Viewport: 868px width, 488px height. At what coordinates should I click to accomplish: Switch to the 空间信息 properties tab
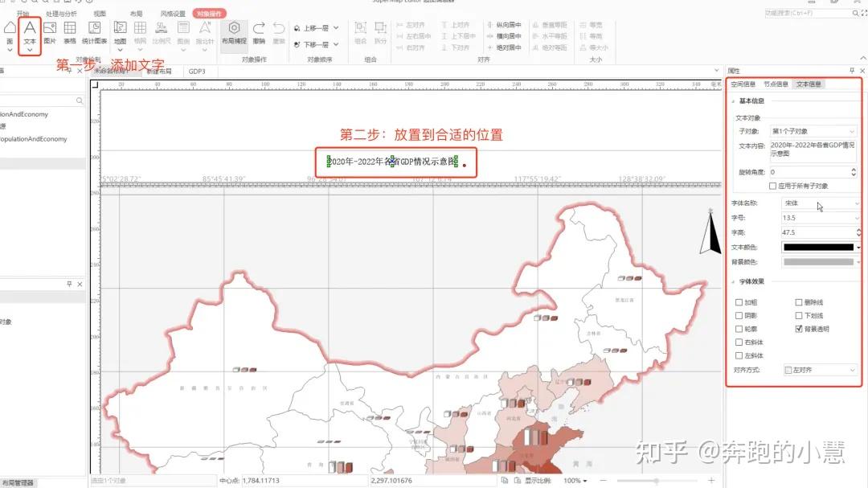pyautogui.click(x=743, y=83)
